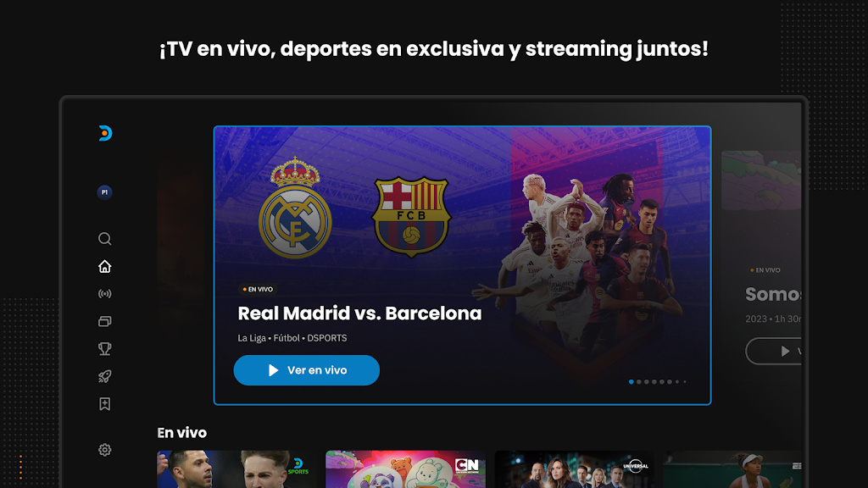
Task: Open the Real Madrid vs. Barcelona title
Action: (359, 313)
